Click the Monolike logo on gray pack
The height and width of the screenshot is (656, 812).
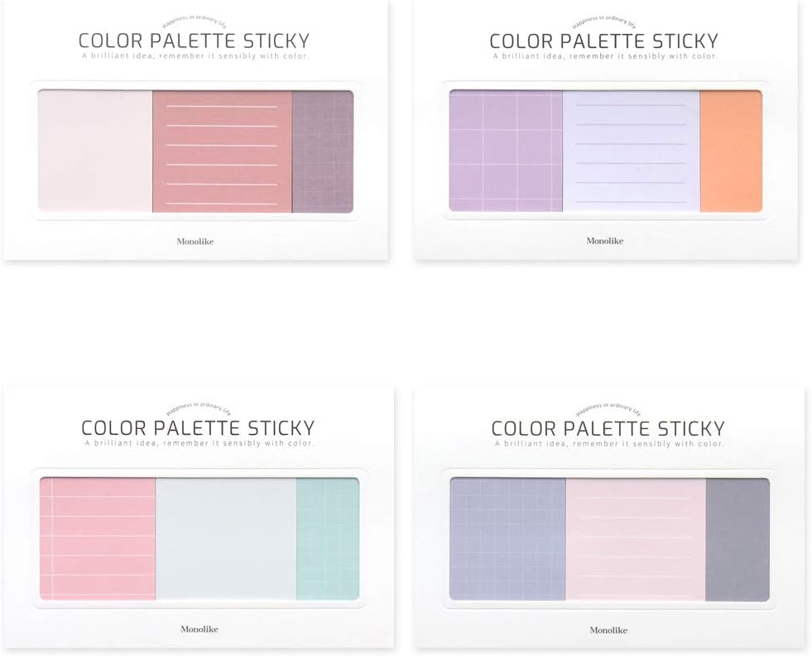point(608,630)
